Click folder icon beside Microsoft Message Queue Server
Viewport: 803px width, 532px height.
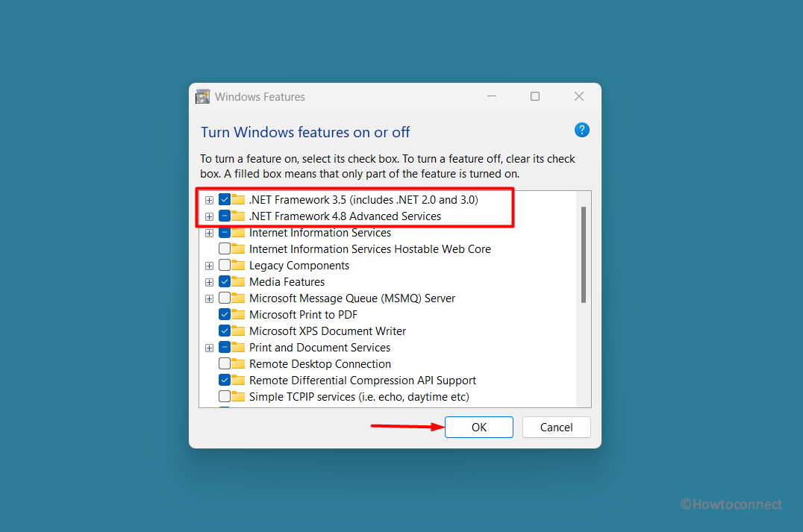pyautogui.click(x=238, y=298)
